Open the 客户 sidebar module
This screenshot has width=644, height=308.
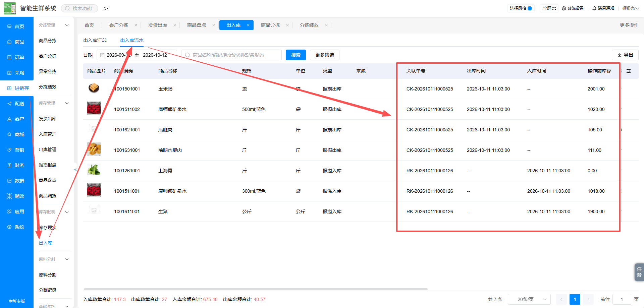click(x=17, y=119)
